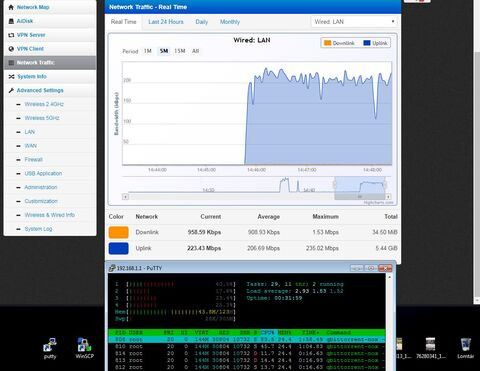Open USB Application page
This screenshot has width=480, height=371.
[43, 174]
